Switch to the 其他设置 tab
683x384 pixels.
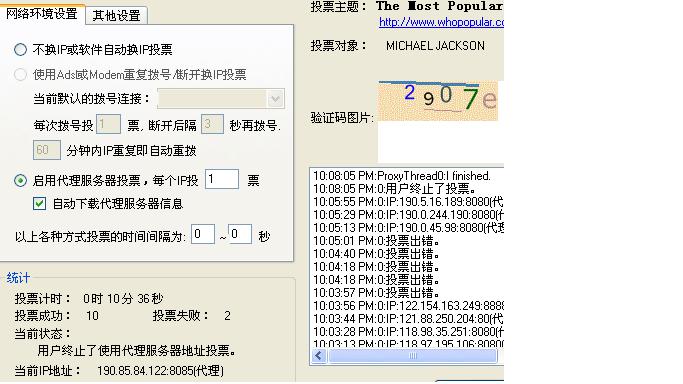pos(116,16)
